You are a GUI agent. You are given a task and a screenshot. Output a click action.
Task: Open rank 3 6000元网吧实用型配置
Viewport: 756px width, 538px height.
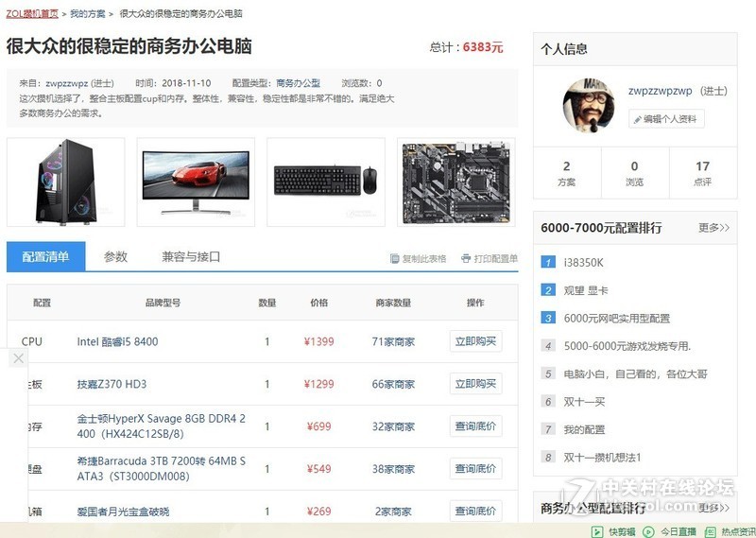(x=617, y=319)
